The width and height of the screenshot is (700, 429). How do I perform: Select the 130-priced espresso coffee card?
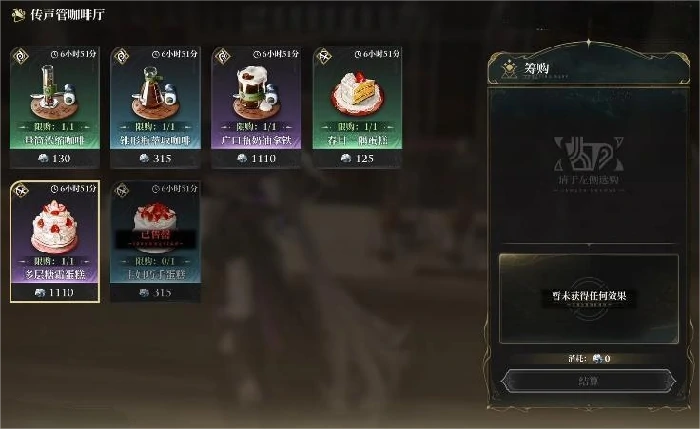click(x=55, y=107)
